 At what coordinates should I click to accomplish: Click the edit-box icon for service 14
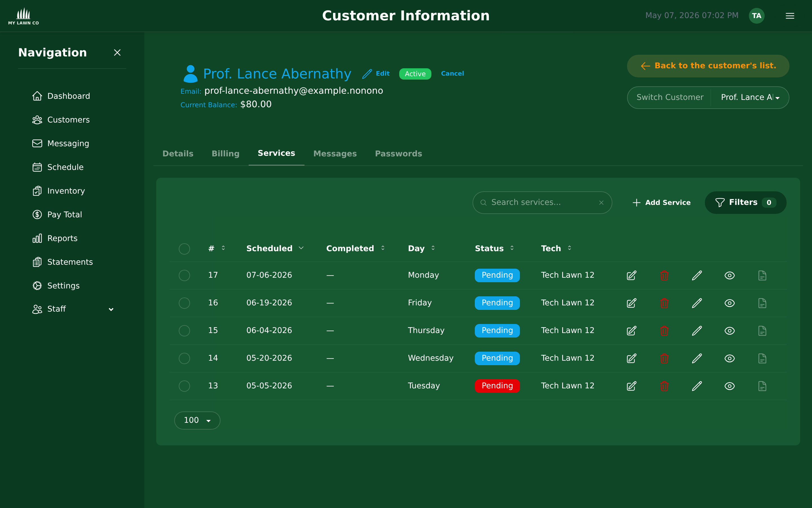click(632, 358)
